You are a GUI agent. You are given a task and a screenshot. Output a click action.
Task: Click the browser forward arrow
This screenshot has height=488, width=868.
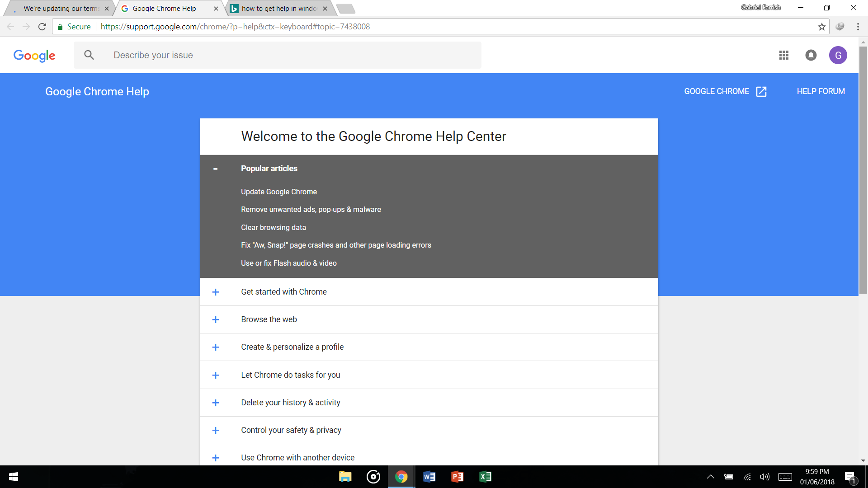[x=26, y=27]
